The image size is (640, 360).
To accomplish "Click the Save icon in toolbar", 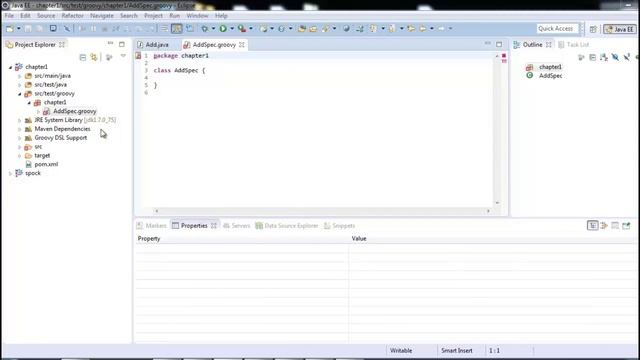I will point(28,29).
